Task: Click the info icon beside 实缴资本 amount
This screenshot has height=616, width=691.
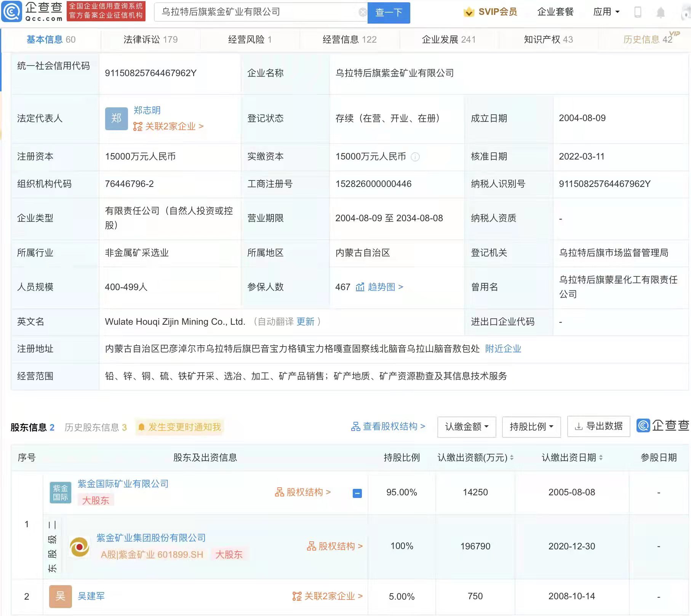Action: (x=415, y=157)
